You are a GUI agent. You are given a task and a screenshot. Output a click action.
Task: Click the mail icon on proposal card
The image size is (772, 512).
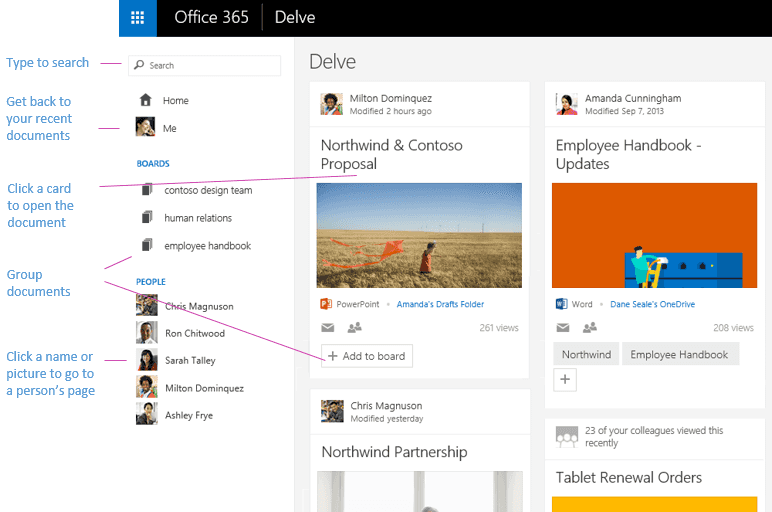pos(328,327)
